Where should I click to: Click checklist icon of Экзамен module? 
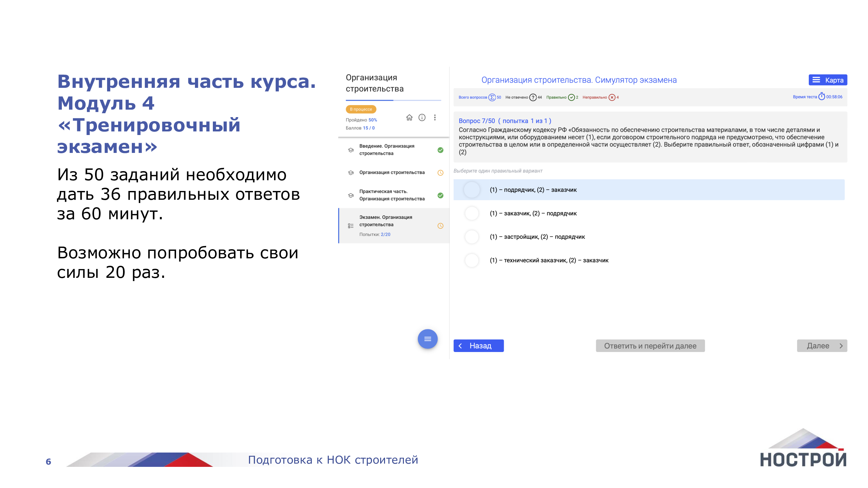pyautogui.click(x=351, y=226)
